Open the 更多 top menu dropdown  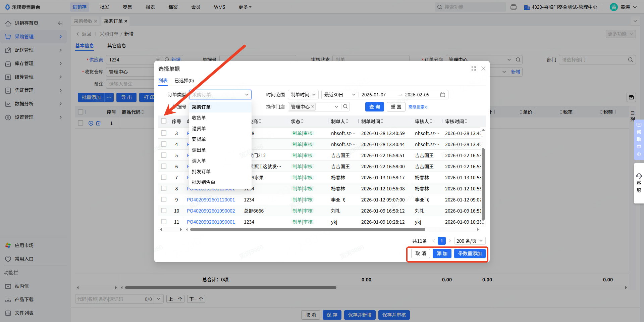pos(245,7)
